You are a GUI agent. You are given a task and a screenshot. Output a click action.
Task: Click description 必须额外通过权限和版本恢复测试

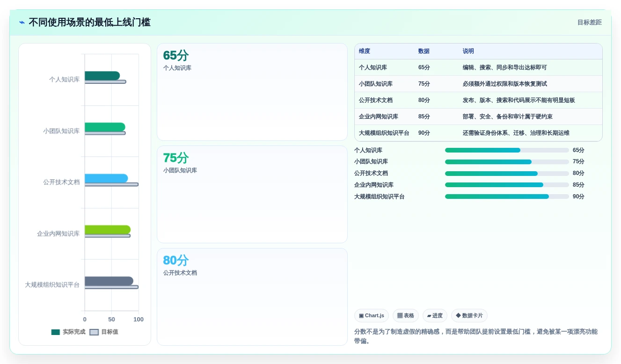coord(505,84)
